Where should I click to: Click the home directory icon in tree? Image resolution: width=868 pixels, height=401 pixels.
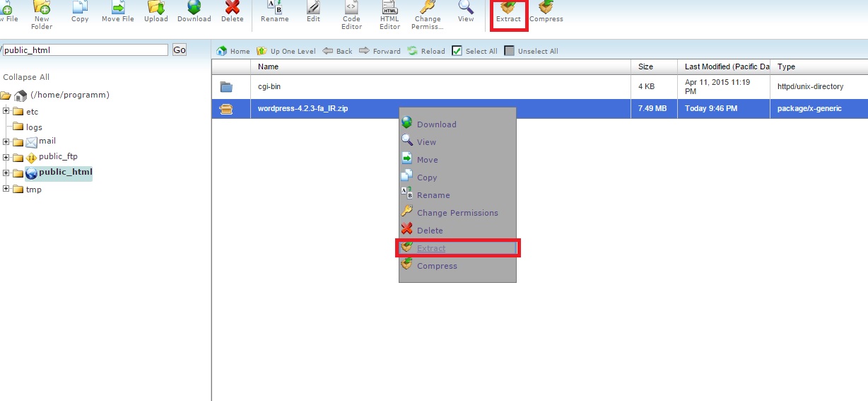(20, 95)
